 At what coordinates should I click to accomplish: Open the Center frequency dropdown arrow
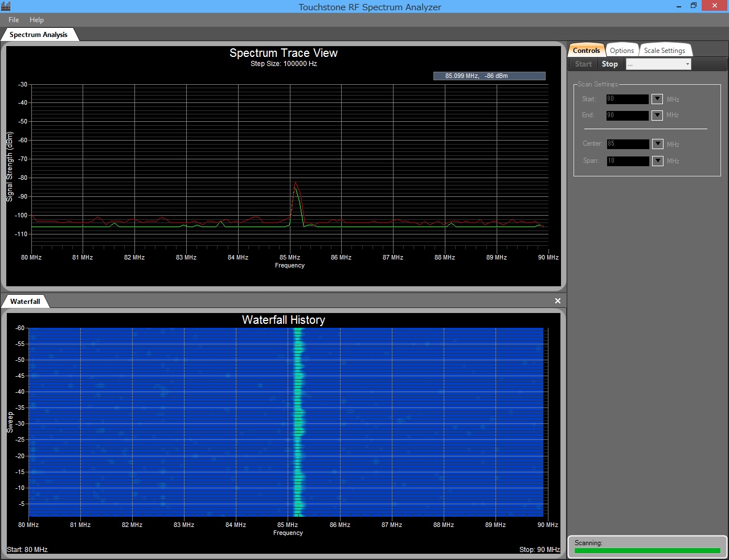point(657,144)
